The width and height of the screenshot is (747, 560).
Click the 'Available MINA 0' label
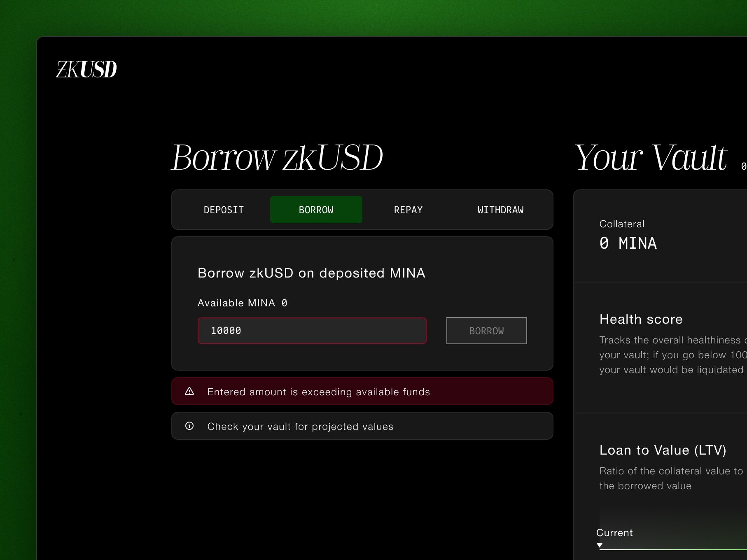pyautogui.click(x=243, y=303)
